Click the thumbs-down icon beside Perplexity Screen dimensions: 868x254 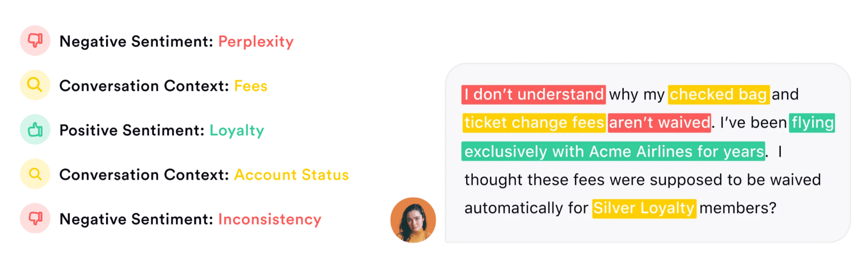35,40
